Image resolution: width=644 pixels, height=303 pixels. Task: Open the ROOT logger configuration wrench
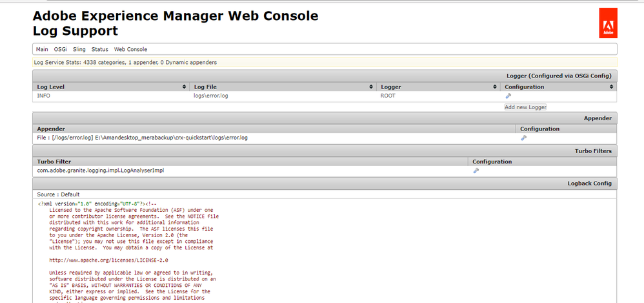click(508, 96)
